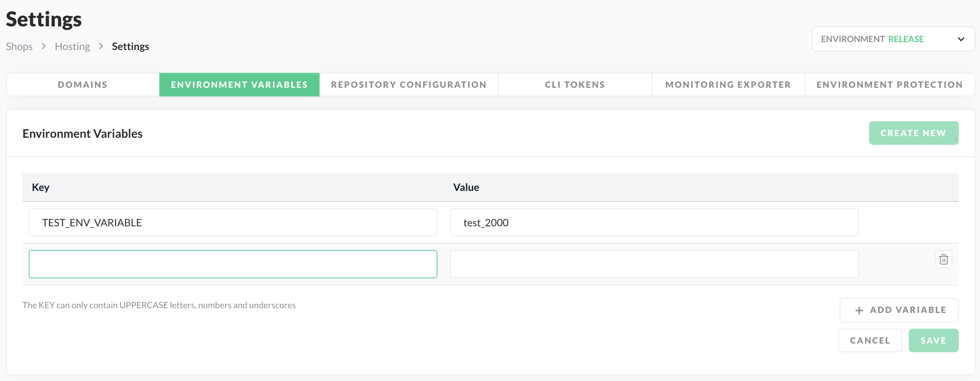Select the Environment Variables tab
Image resolution: width=980 pixels, height=381 pixels.
pos(239,85)
